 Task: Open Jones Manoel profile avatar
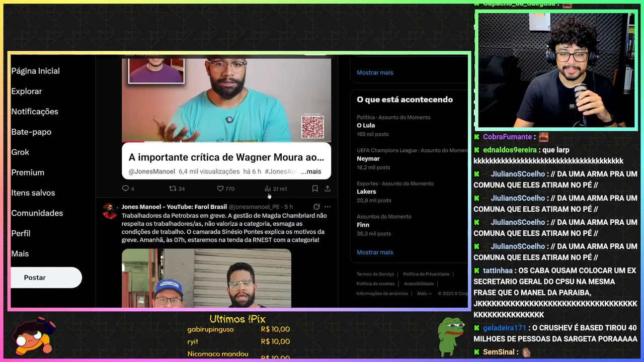click(x=110, y=211)
